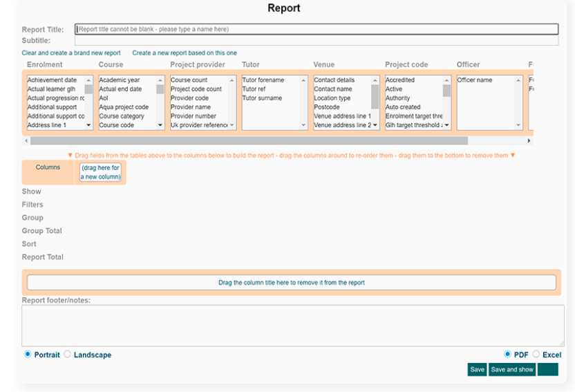Select Officer name in Officer list

tap(475, 80)
